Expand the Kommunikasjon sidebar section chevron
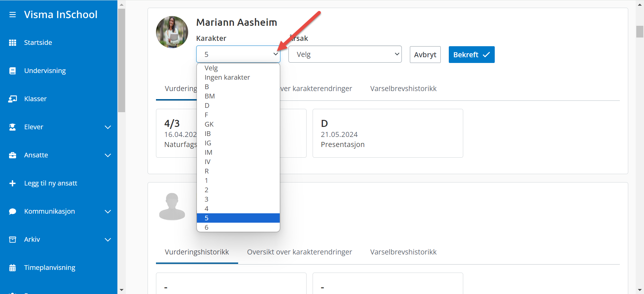Image resolution: width=644 pixels, height=294 pixels. click(108, 211)
